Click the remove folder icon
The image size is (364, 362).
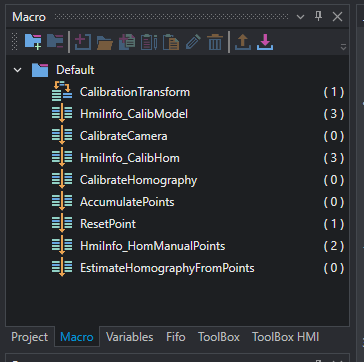coord(55,41)
